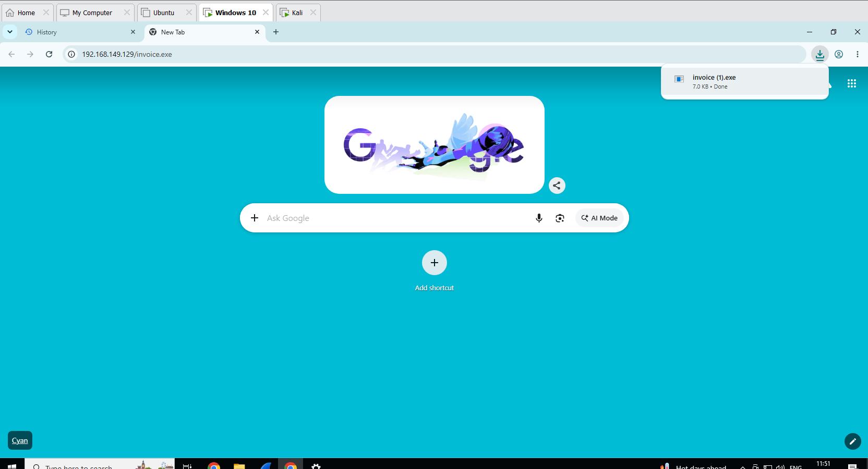868x469 pixels.
Task: Close the Ubuntu VM tab
Action: click(189, 13)
